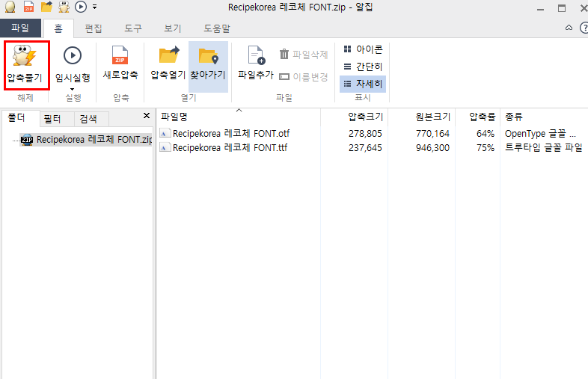
Task: Click the 75% compression ratio cell
Action: pyautogui.click(x=486, y=148)
